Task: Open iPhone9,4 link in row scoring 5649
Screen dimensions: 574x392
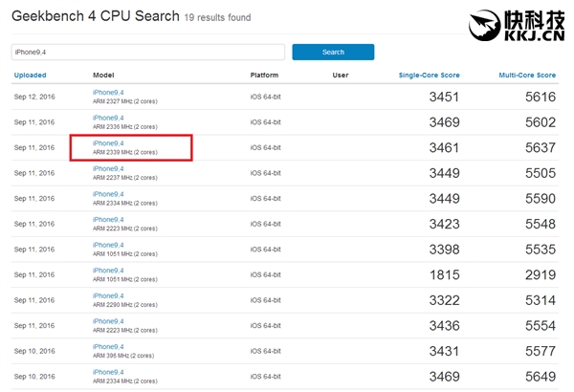Action: (x=108, y=373)
